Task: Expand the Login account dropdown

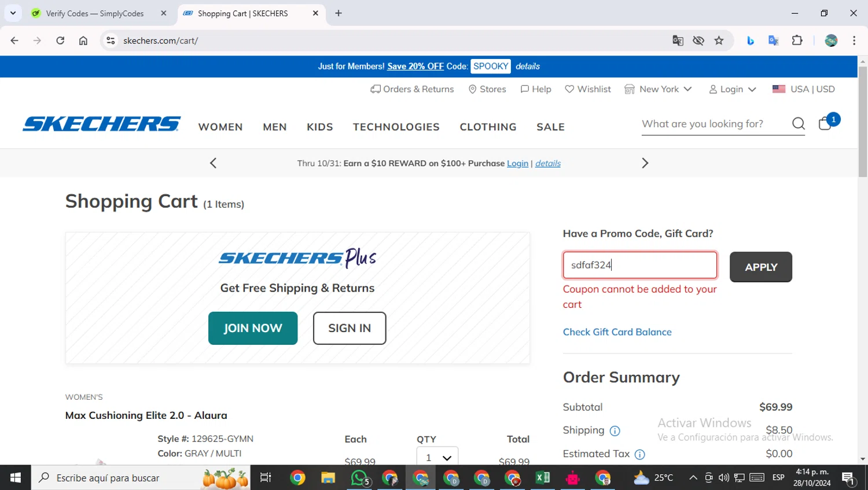Action: [x=733, y=89]
